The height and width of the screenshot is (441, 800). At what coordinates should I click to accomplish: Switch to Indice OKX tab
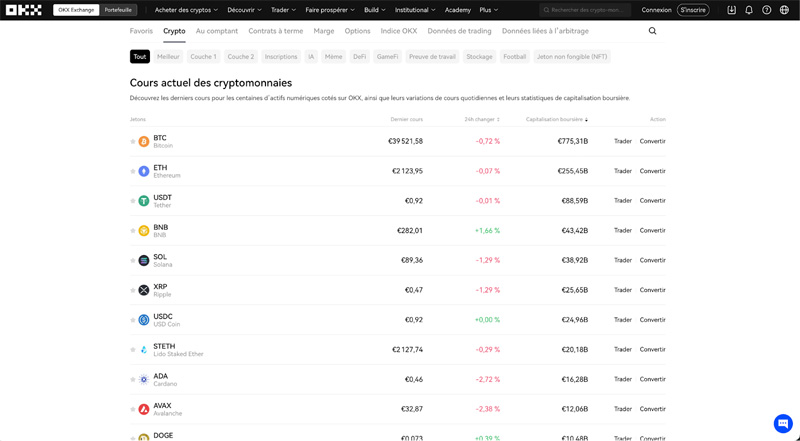click(x=398, y=31)
